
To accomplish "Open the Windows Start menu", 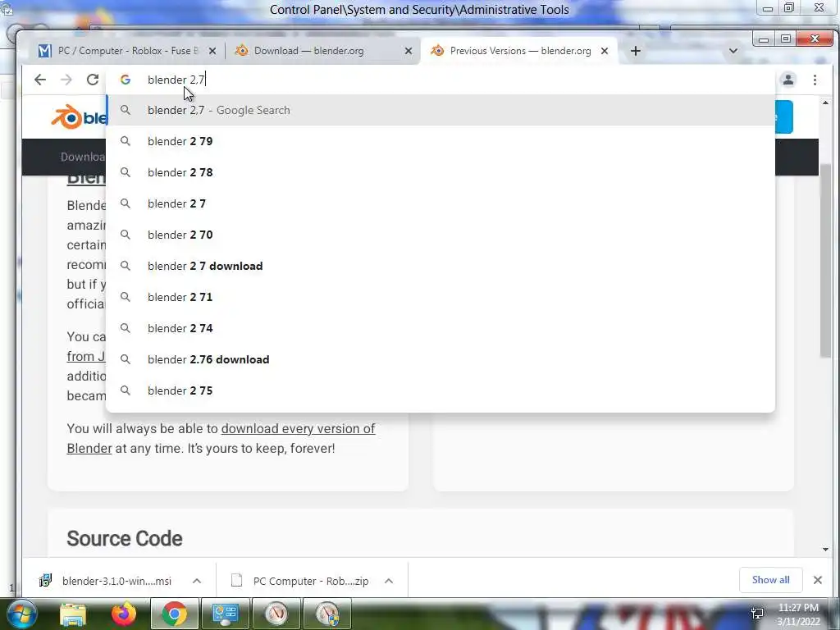I will 21,614.
